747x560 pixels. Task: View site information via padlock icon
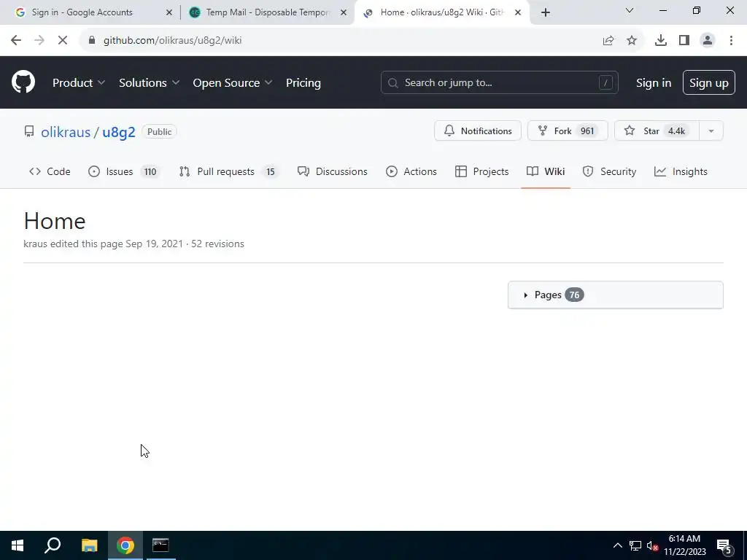[x=92, y=41]
